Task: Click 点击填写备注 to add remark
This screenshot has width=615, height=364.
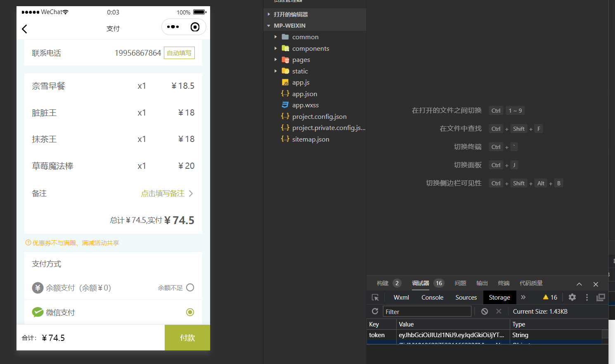Action: [x=163, y=194]
